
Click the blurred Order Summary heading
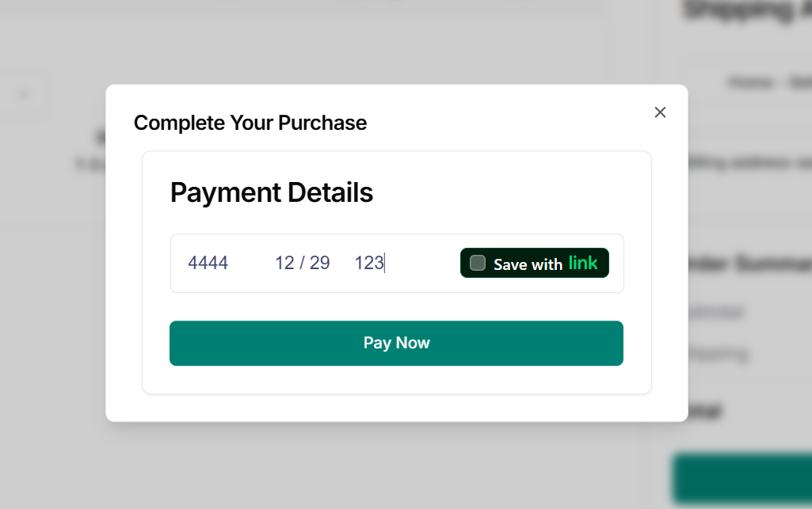pos(750,264)
